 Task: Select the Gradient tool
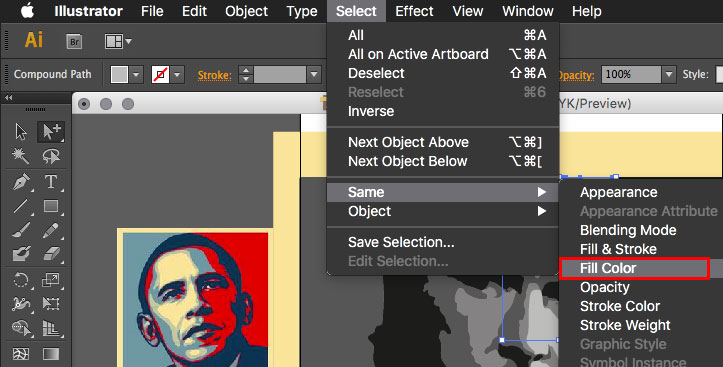(51, 354)
